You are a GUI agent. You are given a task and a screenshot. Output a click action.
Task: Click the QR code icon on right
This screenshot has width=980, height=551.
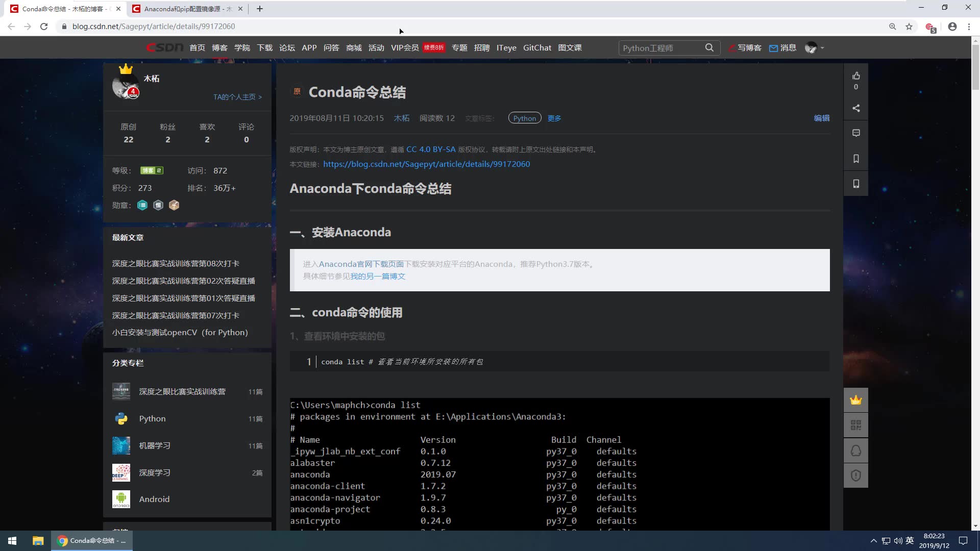pyautogui.click(x=856, y=425)
